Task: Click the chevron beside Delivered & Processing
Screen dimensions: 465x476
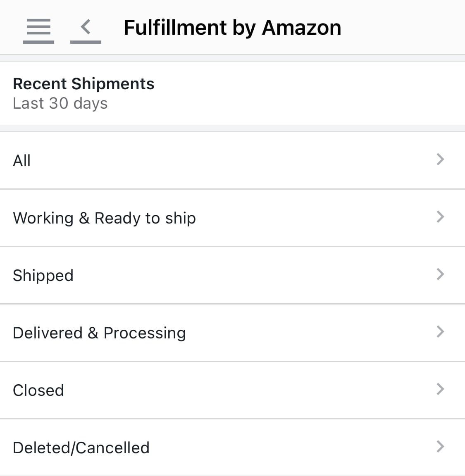Action: click(440, 332)
